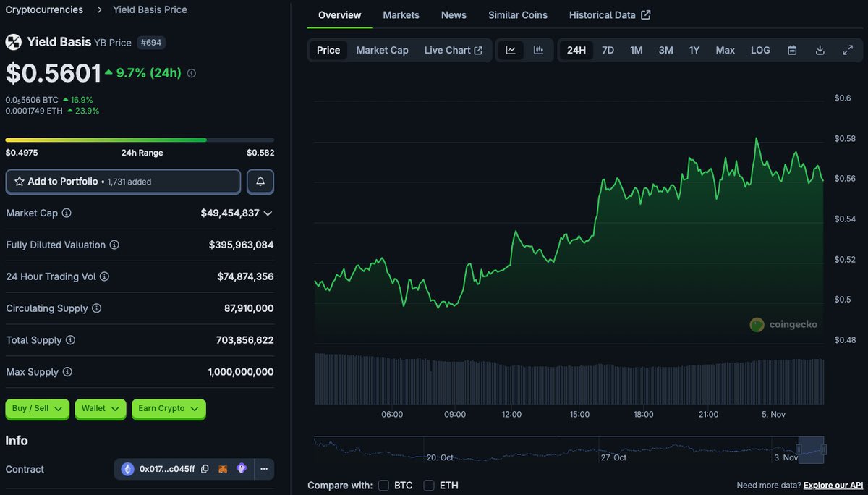The height and width of the screenshot is (495, 868).
Task: Click the price alert bell icon
Action: click(x=260, y=182)
